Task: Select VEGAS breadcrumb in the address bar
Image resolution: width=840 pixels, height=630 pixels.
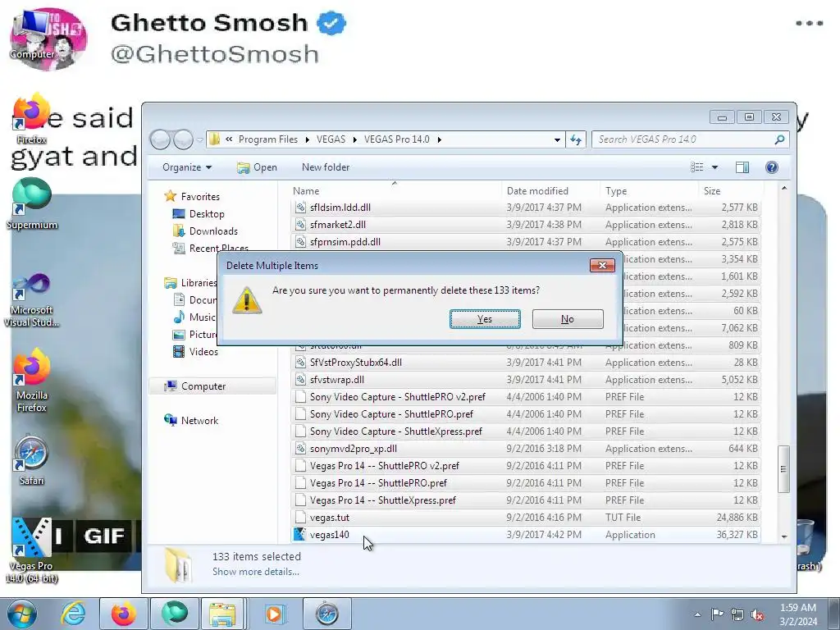Action: tap(331, 139)
